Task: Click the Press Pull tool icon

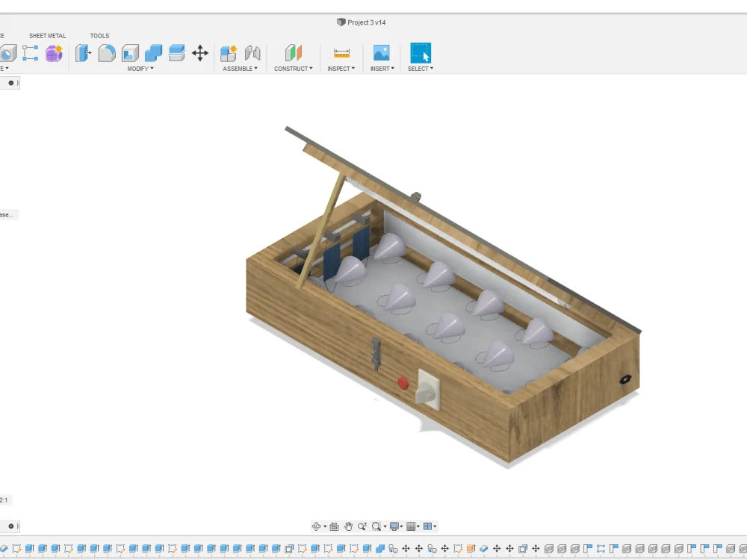Action: [x=83, y=54]
